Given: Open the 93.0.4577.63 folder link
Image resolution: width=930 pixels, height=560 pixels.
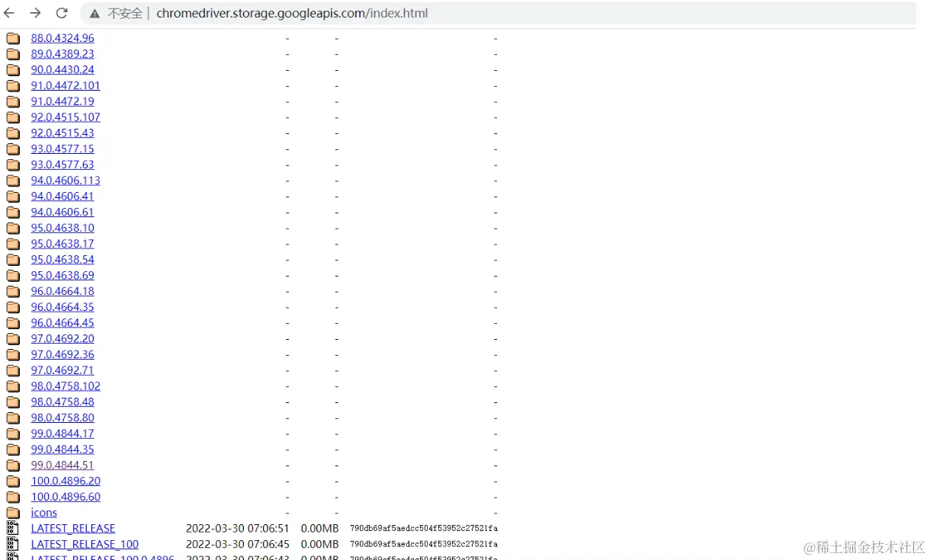Looking at the screenshot, I should [63, 165].
